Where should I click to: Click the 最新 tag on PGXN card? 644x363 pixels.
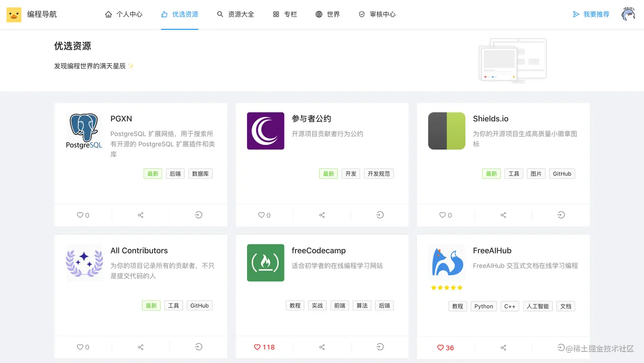click(x=153, y=174)
